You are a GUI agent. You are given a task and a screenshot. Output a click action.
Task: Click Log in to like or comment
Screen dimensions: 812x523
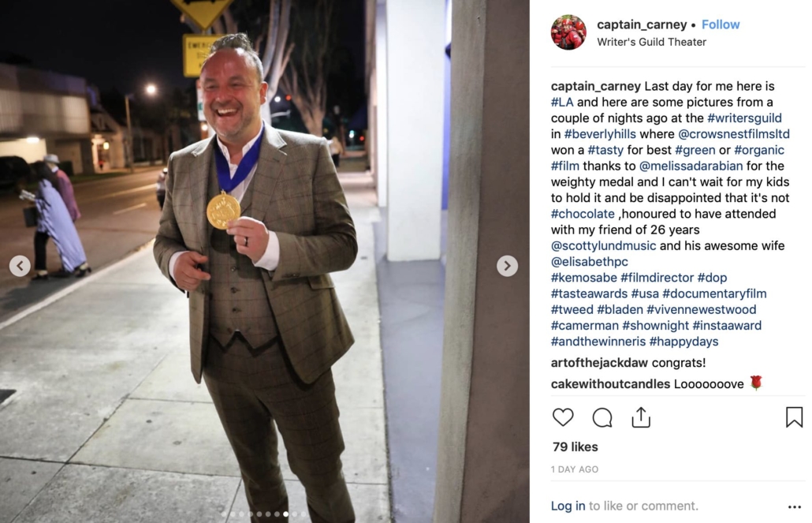pos(568,506)
